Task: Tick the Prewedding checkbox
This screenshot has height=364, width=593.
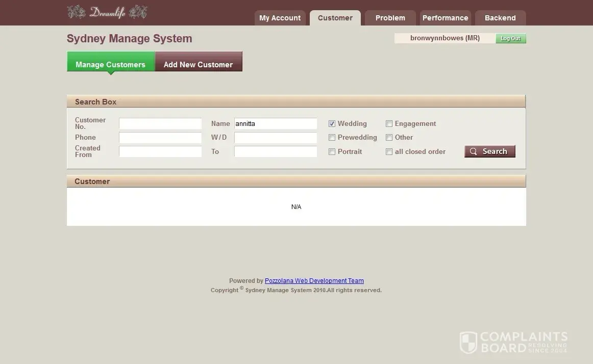Action: [332, 137]
